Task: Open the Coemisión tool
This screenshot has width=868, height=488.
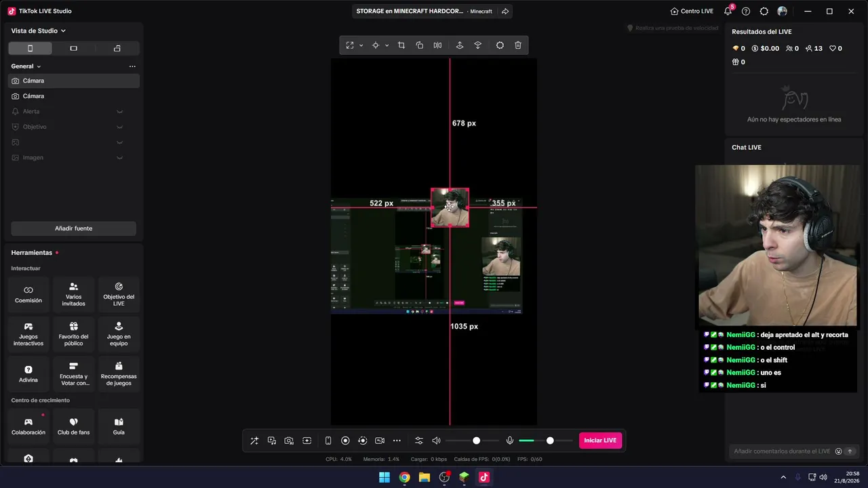Action: [28, 294]
